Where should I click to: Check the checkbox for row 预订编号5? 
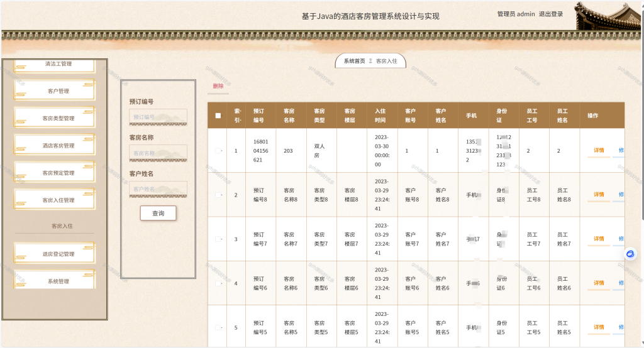tap(218, 327)
